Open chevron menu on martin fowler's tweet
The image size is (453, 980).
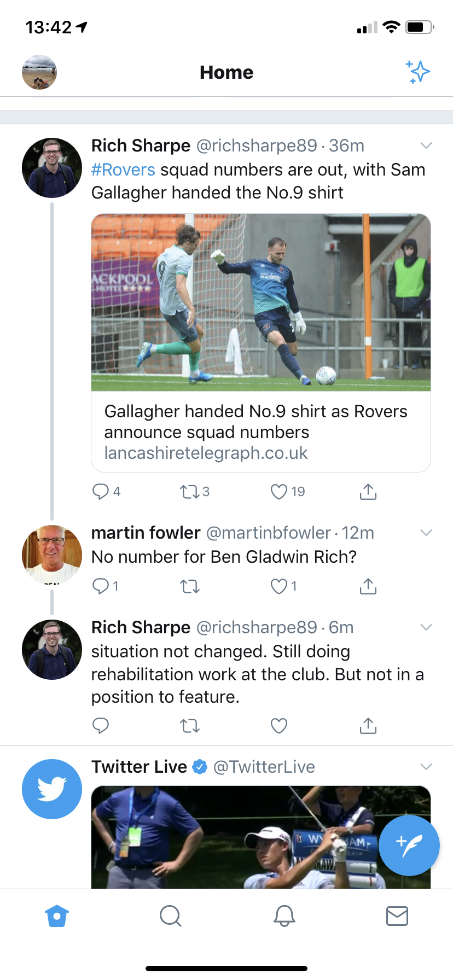coord(426,533)
